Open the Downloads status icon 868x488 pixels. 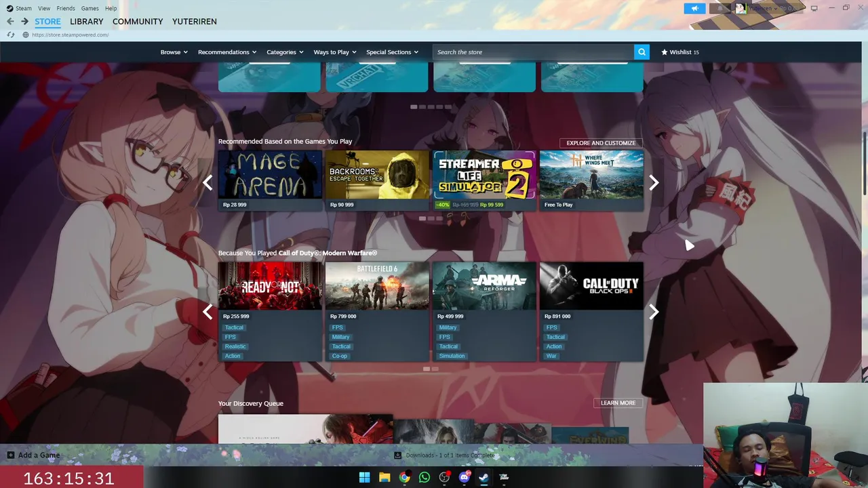point(398,455)
